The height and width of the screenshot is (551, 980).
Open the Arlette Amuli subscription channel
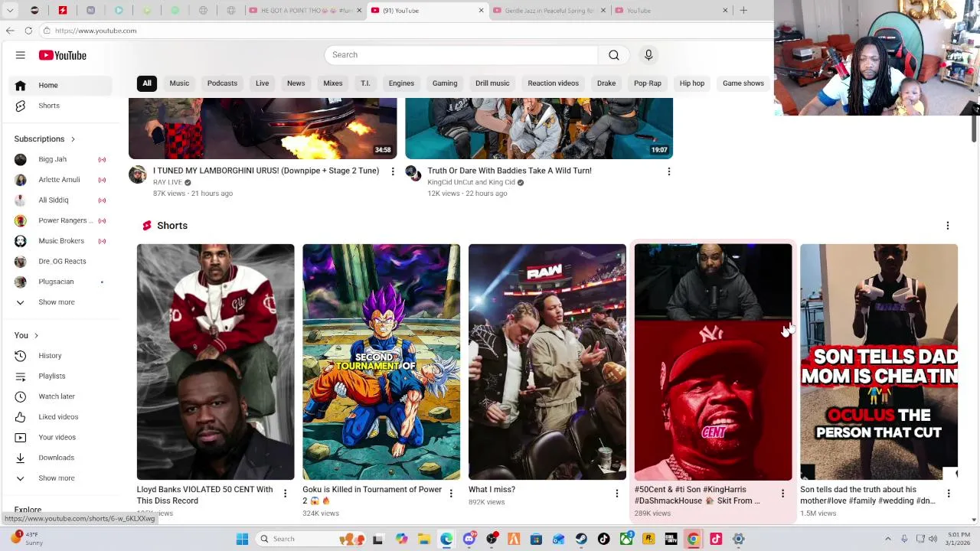60,180
